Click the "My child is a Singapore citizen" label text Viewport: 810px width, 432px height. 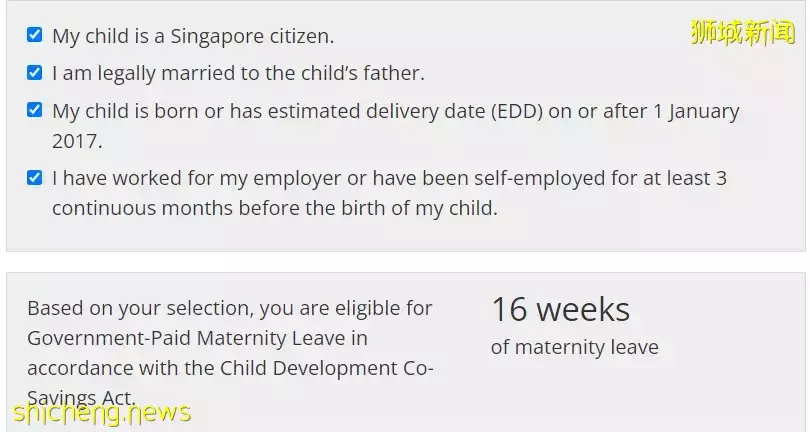(x=193, y=36)
